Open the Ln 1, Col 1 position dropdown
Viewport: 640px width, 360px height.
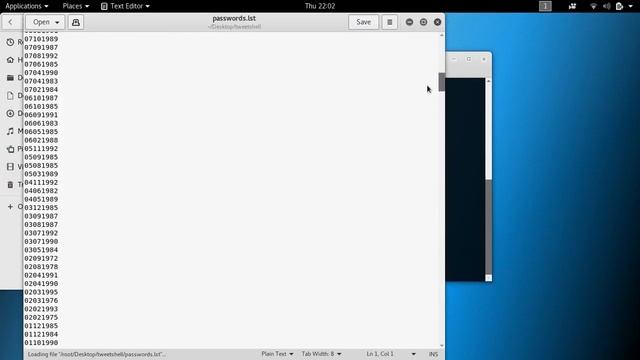tap(391, 354)
